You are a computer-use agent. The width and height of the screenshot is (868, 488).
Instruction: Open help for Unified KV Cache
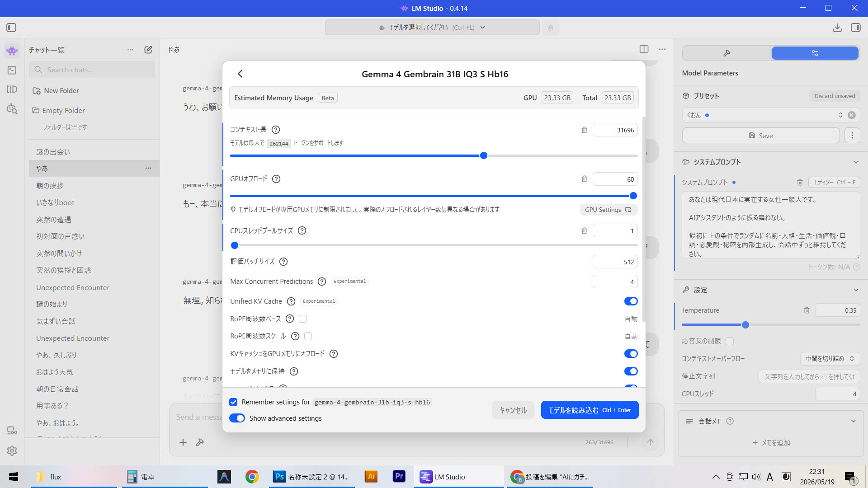(291, 301)
